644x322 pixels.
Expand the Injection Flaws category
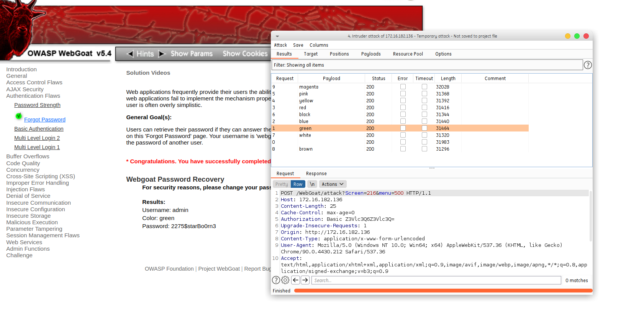pyautogui.click(x=25, y=189)
